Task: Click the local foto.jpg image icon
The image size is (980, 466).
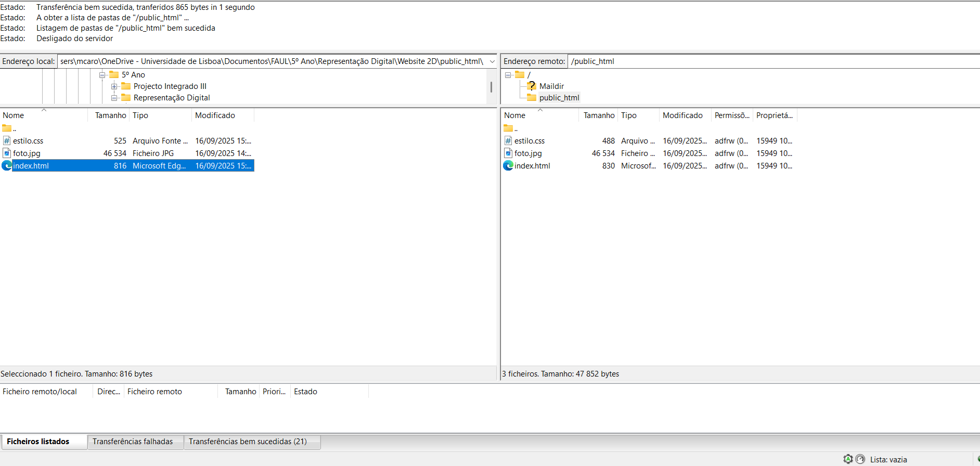Action: (x=7, y=153)
